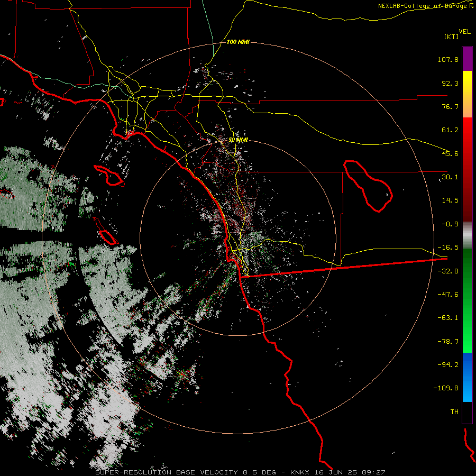This screenshot has height=476, width=476.
Task: Click the [KT] units label
Action: pos(452,36)
